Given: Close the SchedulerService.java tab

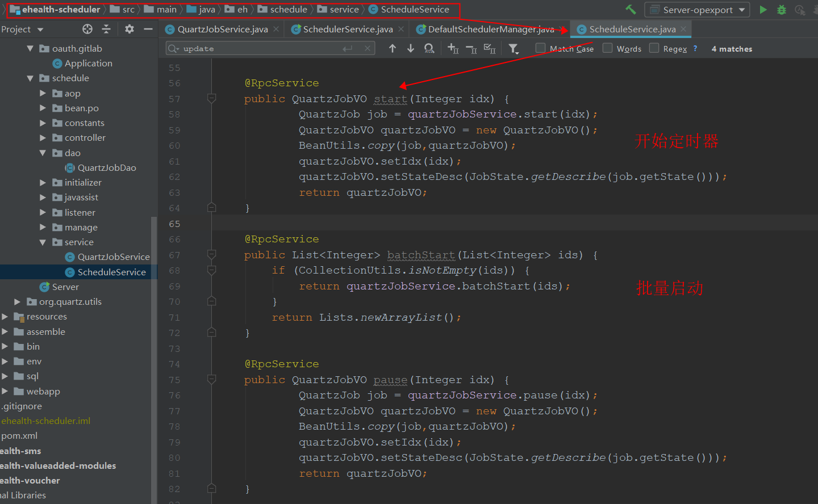Looking at the screenshot, I should tap(401, 29).
